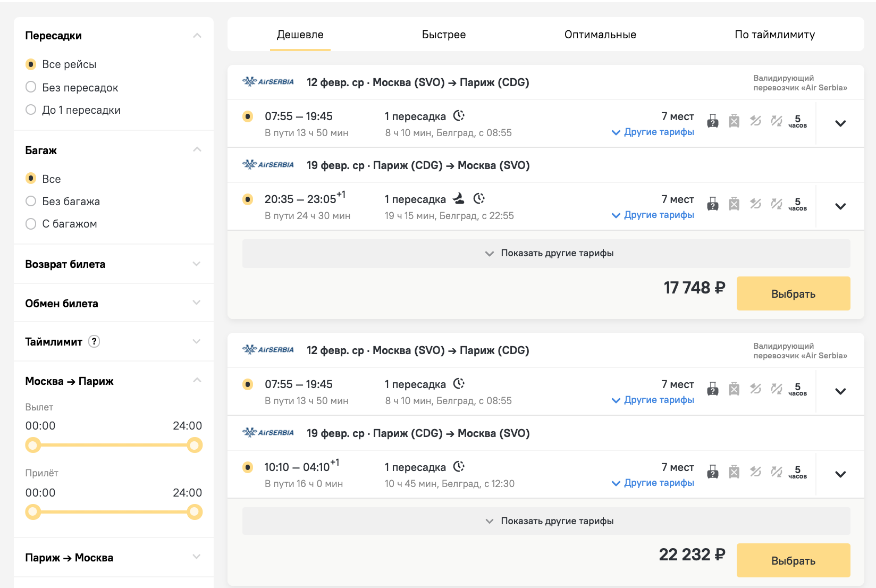
Task: Select 'Без пересадок' radio option
Action: [31, 87]
